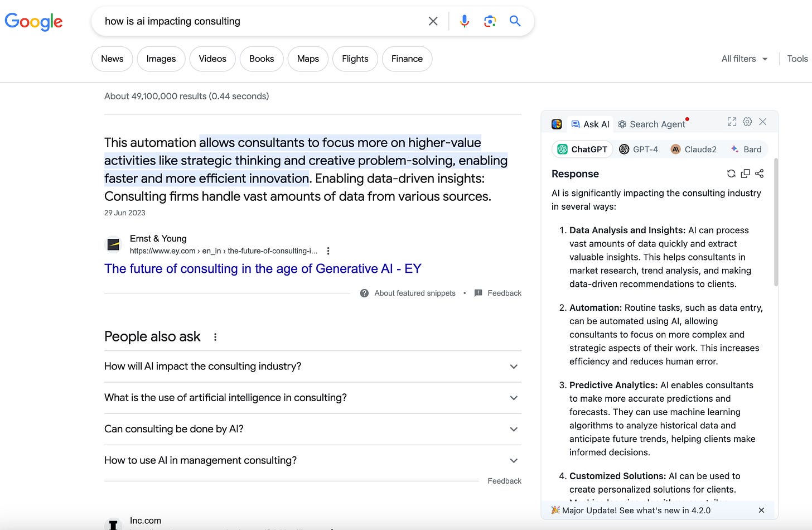Select the GPT-4 model

pos(639,149)
